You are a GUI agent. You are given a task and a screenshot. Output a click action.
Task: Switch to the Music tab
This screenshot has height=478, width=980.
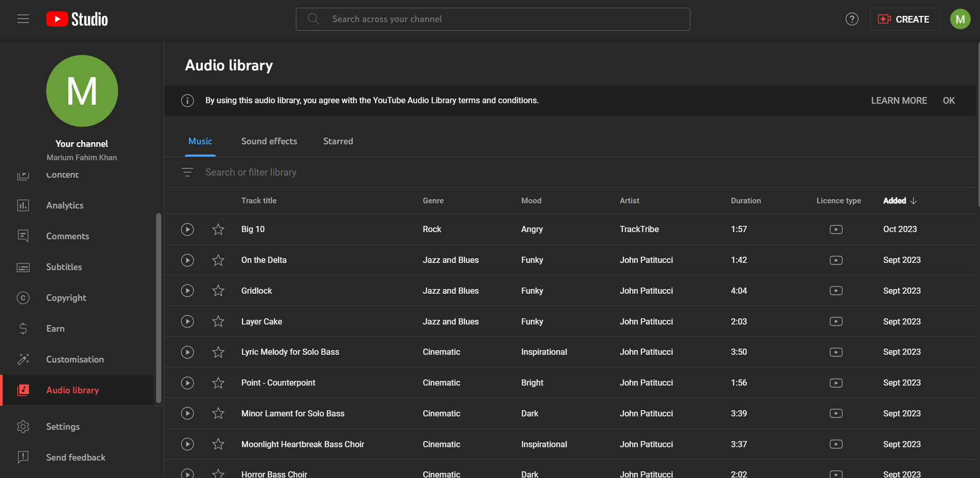(200, 141)
